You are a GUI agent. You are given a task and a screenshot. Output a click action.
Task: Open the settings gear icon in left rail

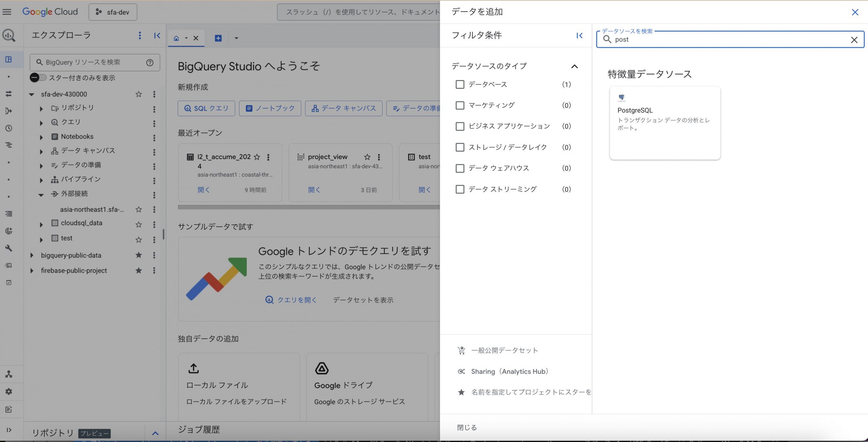[x=8, y=391]
